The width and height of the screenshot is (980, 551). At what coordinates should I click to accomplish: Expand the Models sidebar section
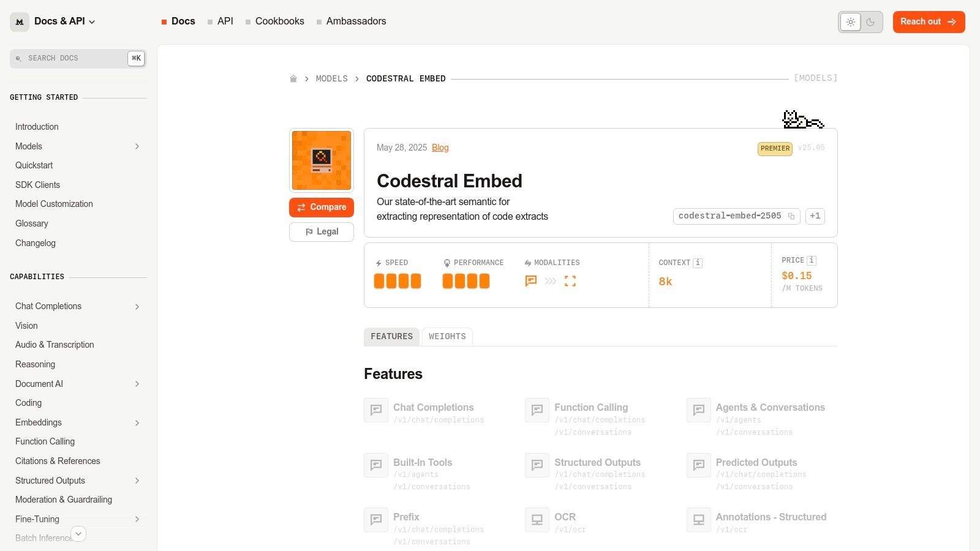[x=137, y=146]
